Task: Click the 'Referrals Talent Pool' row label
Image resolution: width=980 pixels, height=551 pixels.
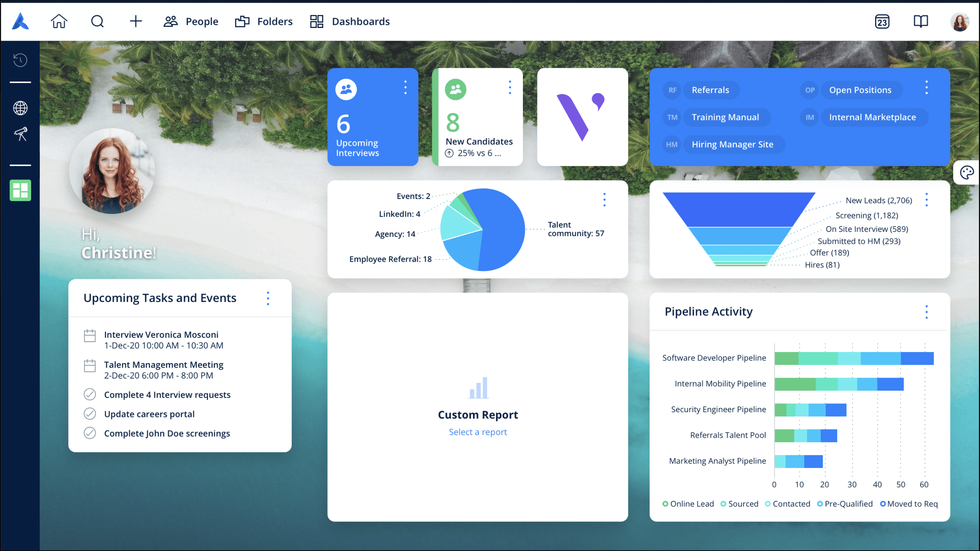Action: pos(728,435)
